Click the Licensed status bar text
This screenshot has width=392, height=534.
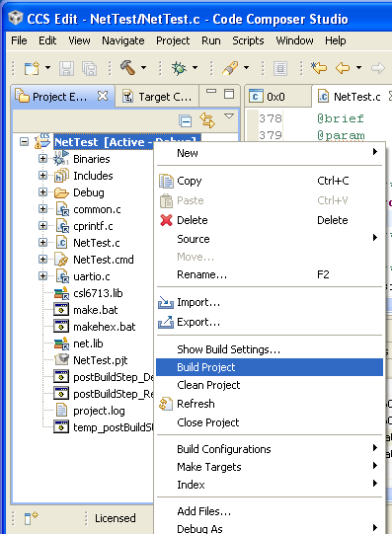click(116, 518)
